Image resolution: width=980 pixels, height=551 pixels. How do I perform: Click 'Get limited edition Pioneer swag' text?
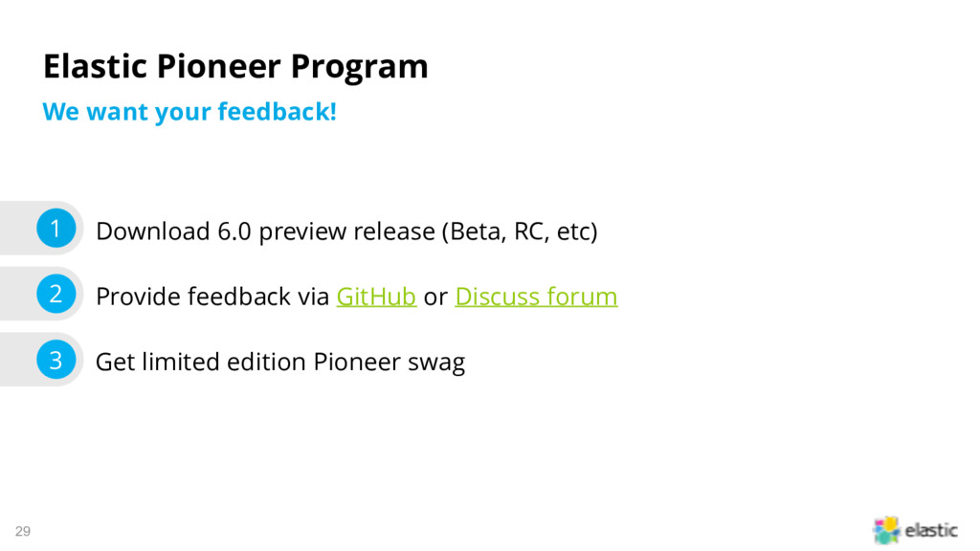280,362
